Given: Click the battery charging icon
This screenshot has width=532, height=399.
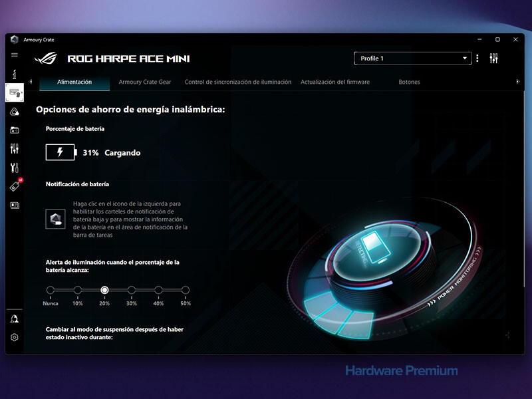Looking at the screenshot, I should [x=61, y=152].
